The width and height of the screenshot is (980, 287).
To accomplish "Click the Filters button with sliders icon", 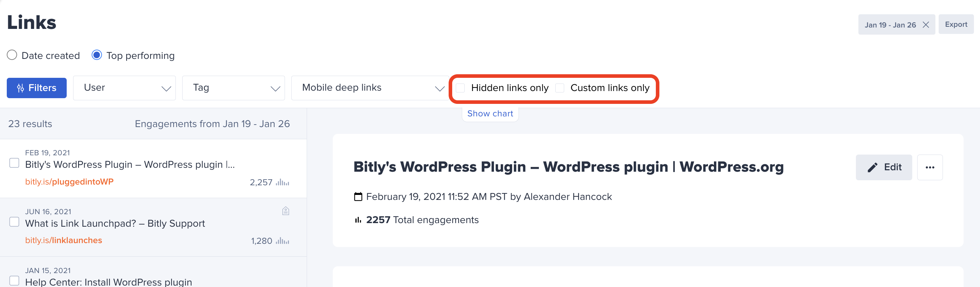I will pyautogui.click(x=36, y=88).
